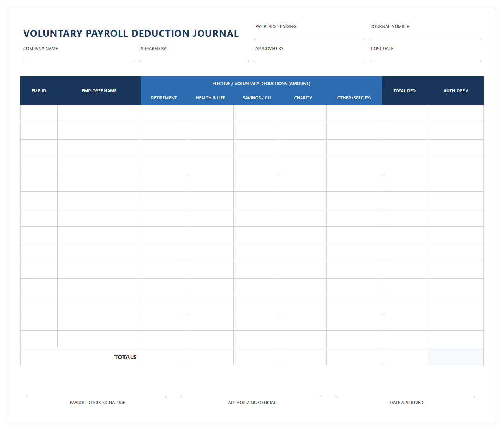Click the Journal Number input line

tap(426, 35)
